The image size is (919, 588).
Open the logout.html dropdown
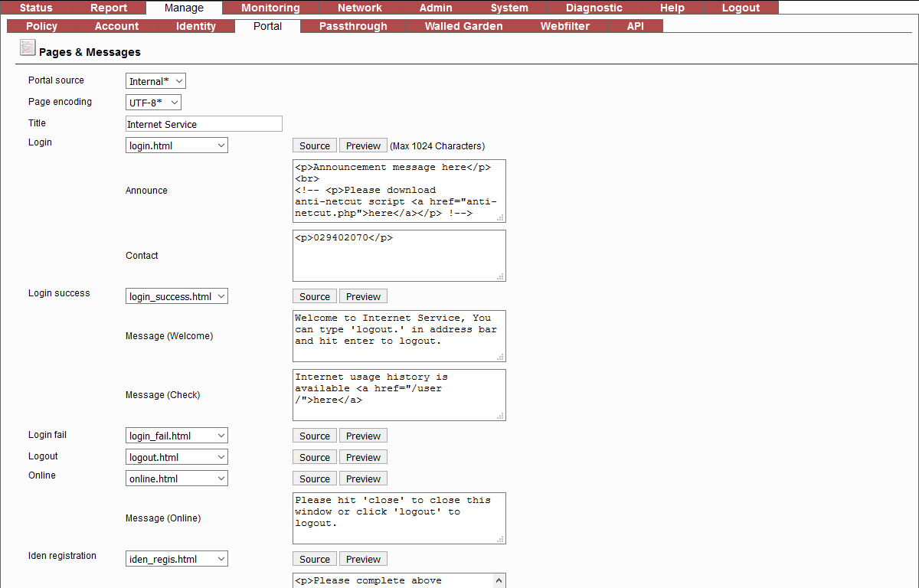click(x=177, y=456)
